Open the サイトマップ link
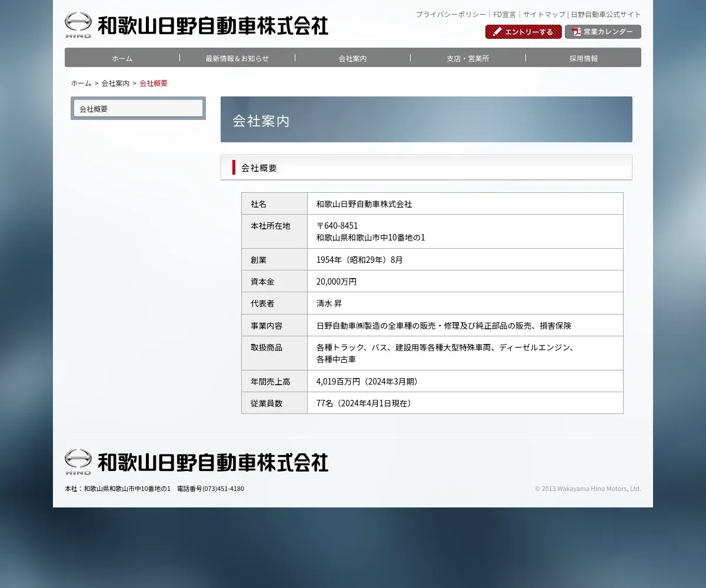Viewport: 706px width, 588px height. pos(544,14)
